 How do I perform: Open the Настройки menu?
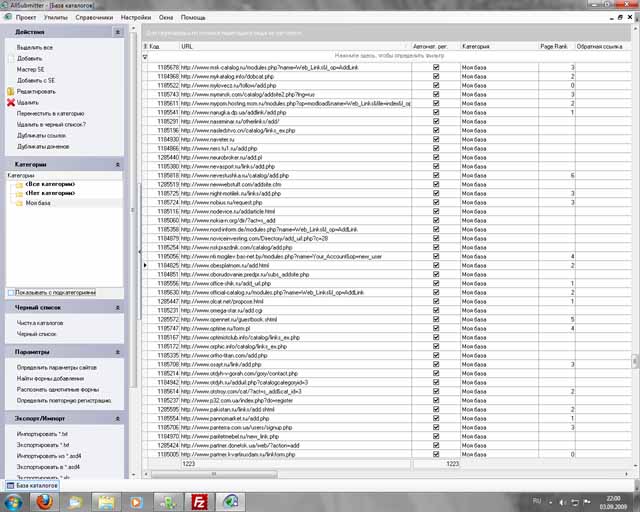pos(136,18)
